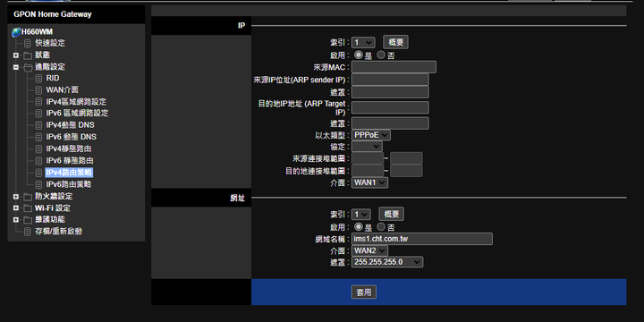Screen dimensions: 644x322
Task: Click the page icon beside 存檔/重新啟動
Action: click(x=28, y=232)
